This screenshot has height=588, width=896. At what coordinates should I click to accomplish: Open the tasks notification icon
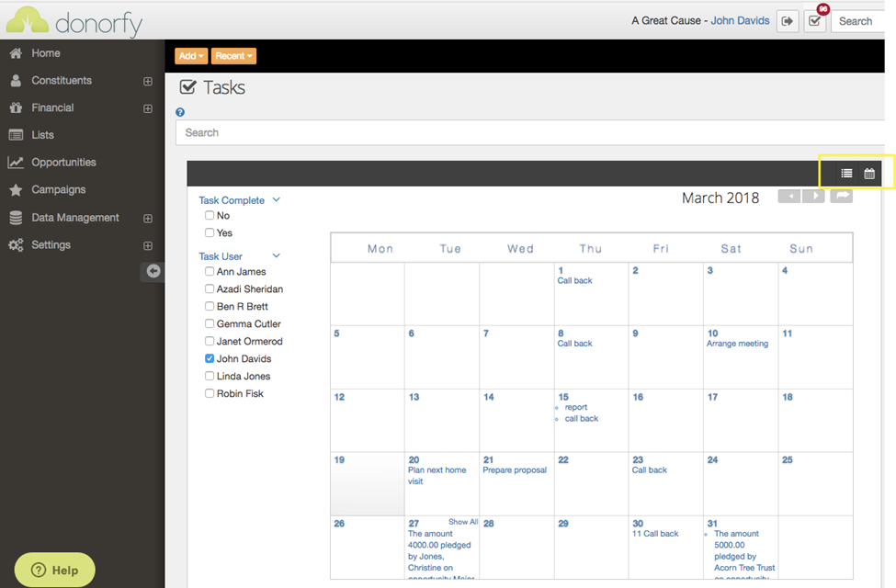click(815, 21)
